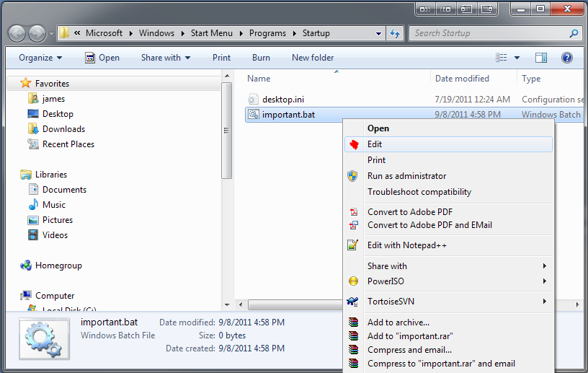This screenshot has width=588, height=373.
Task: Click the TortoiseSVN turtle icon
Action: [352, 302]
